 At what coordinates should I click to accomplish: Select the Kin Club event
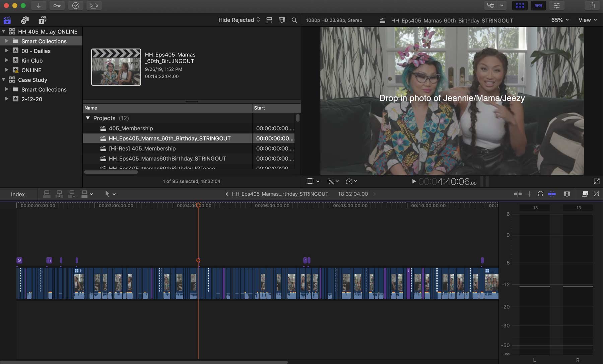[32, 61]
